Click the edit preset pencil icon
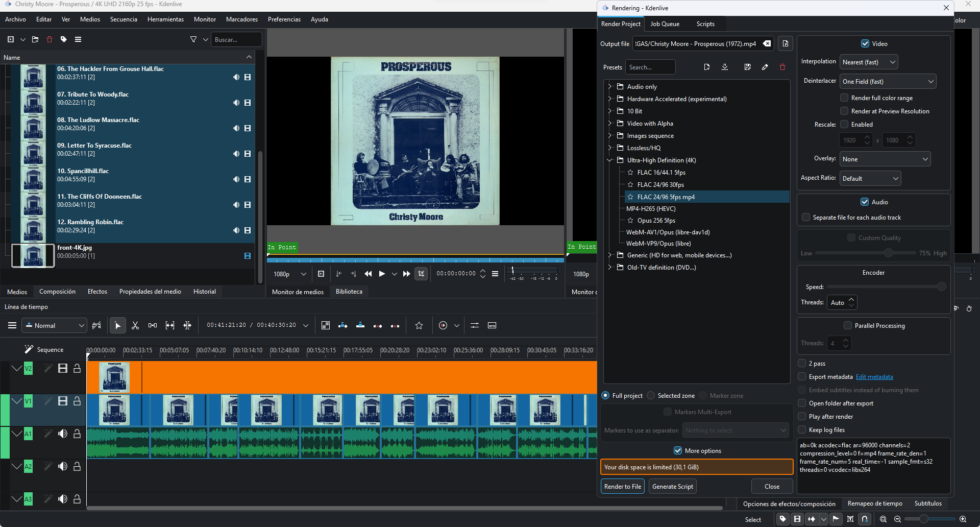This screenshot has height=527, width=980. [765, 67]
